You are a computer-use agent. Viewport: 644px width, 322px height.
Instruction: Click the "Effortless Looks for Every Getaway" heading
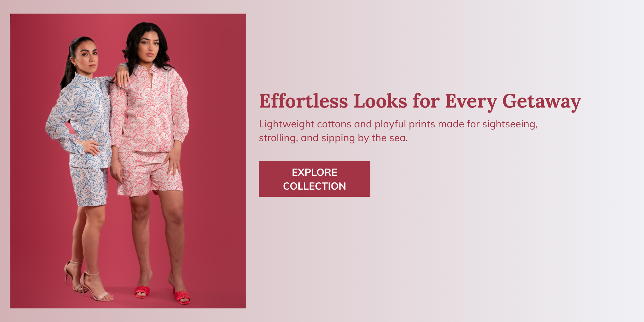pyautogui.click(x=420, y=102)
